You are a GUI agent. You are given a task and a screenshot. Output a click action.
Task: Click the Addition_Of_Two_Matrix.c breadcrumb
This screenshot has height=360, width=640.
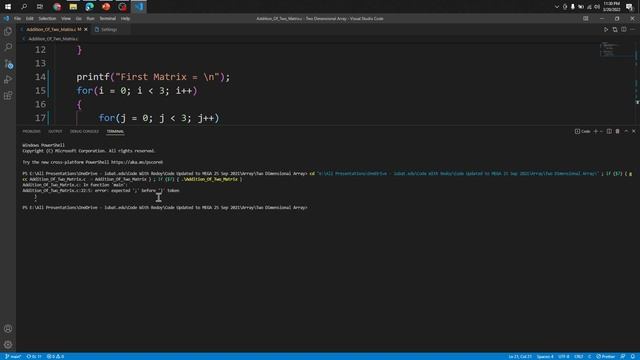click(x=53, y=39)
